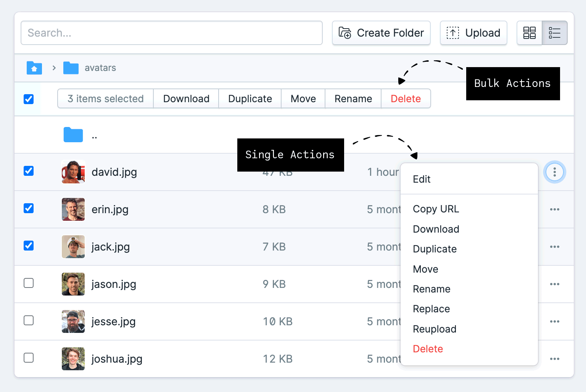Select the checkbox for joshua.jpg

29,358
